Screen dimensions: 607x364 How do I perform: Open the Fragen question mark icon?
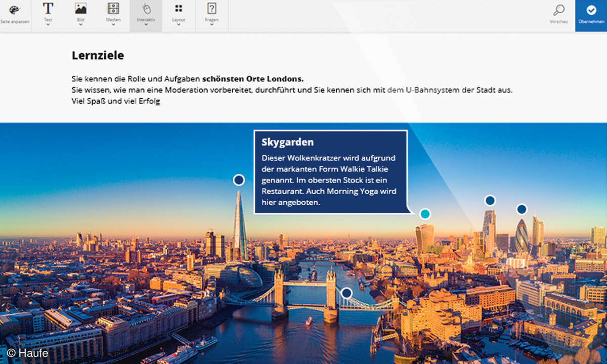pos(212,9)
